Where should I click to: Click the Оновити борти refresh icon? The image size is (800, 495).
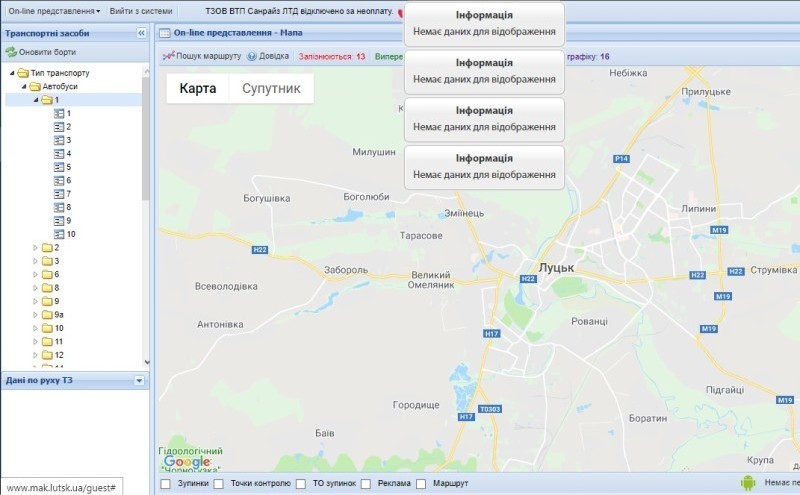click(11, 52)
